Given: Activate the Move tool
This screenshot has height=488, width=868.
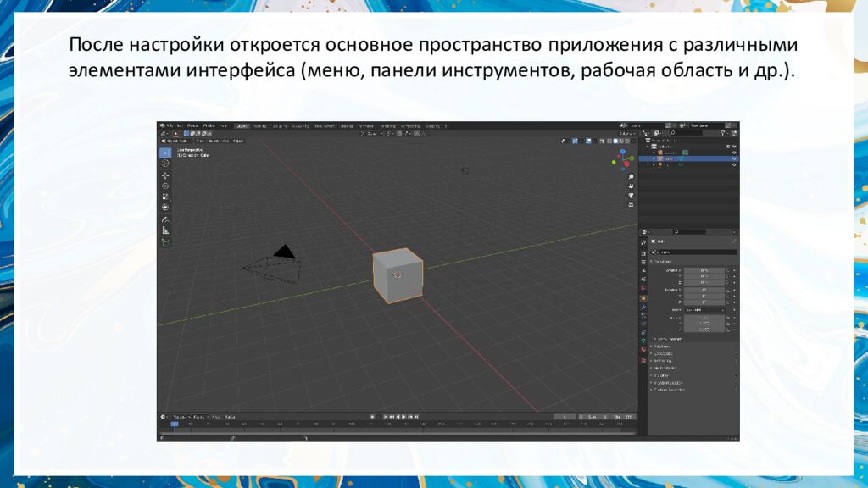Looking at the screenshot, I should pos(165,175).
